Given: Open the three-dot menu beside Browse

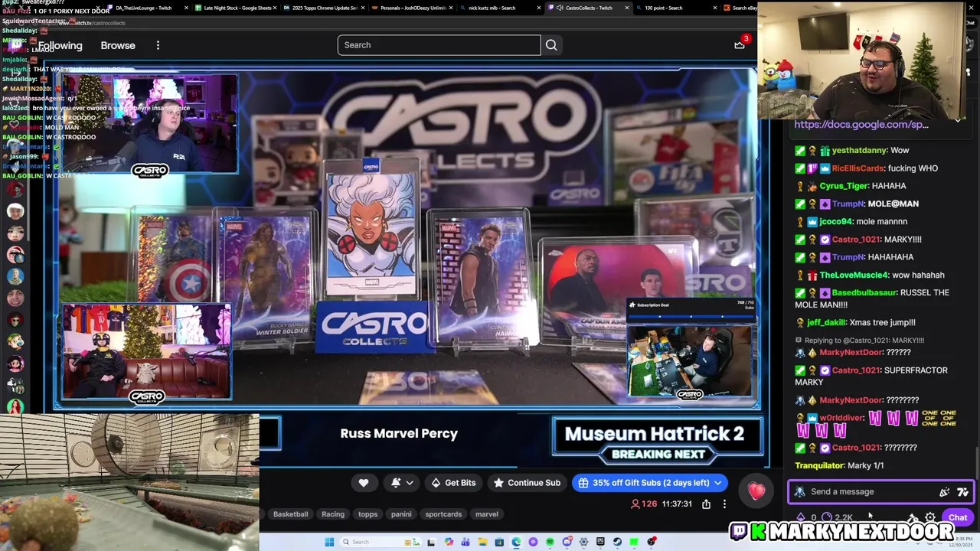Looking at the screenshot, I should (158, 45).
